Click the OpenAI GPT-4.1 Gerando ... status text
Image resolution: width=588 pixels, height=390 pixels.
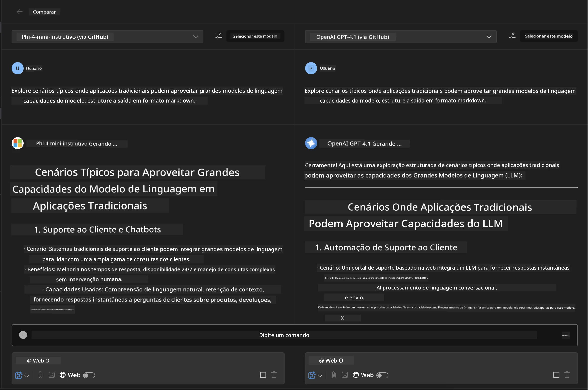pyautogui.click(x=364, y=144)
